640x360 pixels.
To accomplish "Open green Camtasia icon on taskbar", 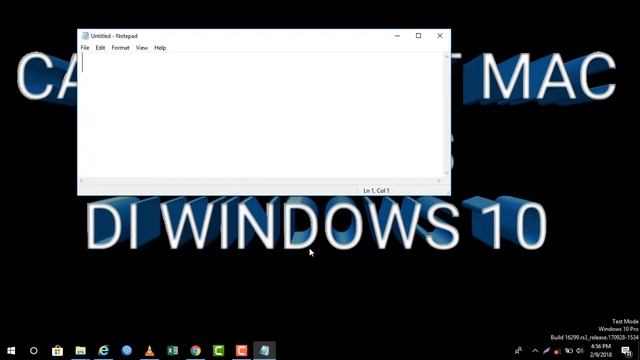I will click(x=219, y=351).
